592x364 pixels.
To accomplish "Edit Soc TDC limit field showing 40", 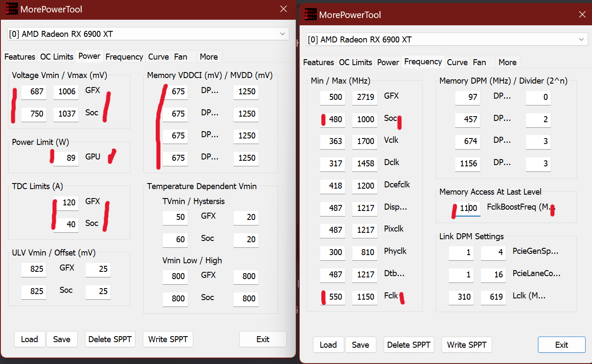I will pyautogui.click(x=66, y=225).
